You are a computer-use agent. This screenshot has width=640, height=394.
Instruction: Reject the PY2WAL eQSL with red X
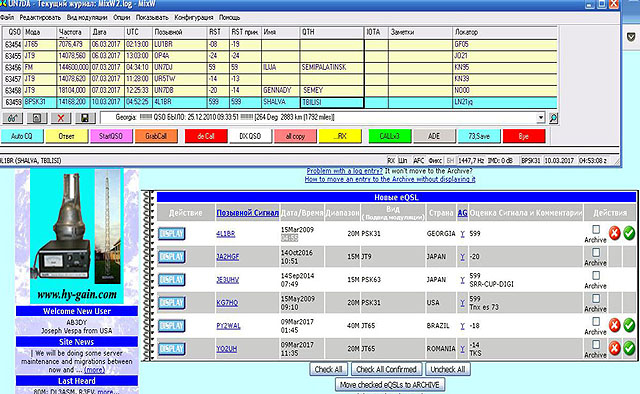[614, 325]
